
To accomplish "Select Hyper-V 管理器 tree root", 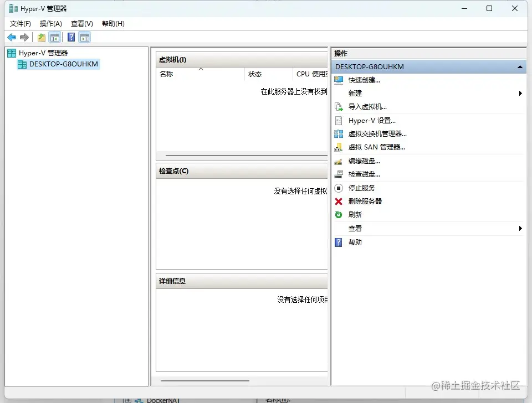I will [x=43, y=53].
